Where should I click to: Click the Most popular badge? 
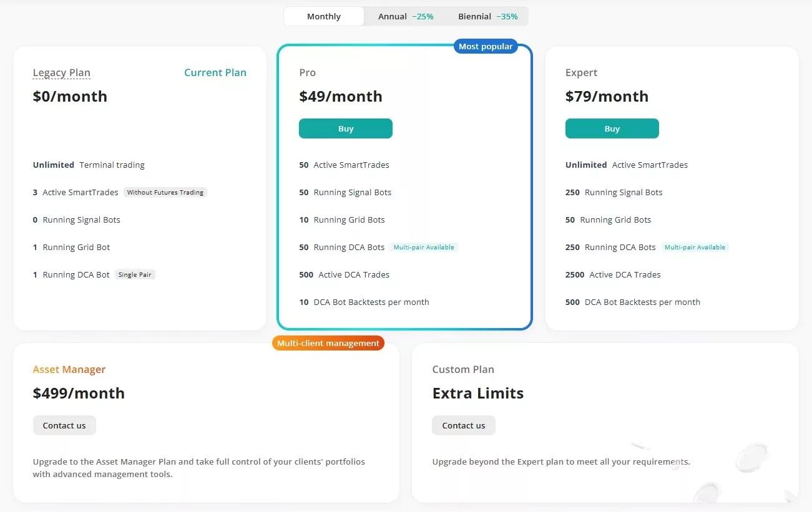pyautogui.click(x=485, y=47)
